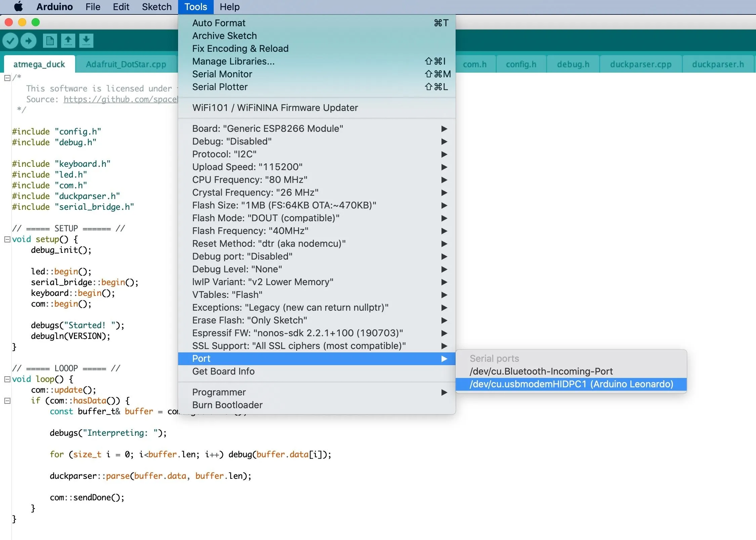Image resolution: width=756 pixels, height=540 pixels.
Task: Open Manage Libraries...
Action: point(317,62)
